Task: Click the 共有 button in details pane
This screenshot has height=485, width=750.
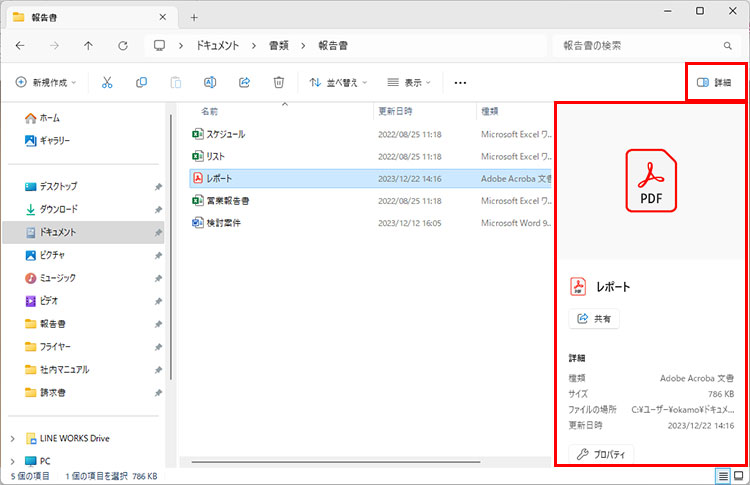Action: pyautogui.click(x=594, y=319)
